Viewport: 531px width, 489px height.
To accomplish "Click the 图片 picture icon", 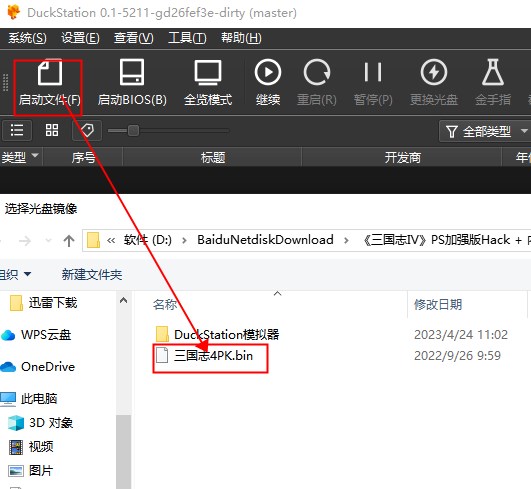I will click(x=16, y=471).
